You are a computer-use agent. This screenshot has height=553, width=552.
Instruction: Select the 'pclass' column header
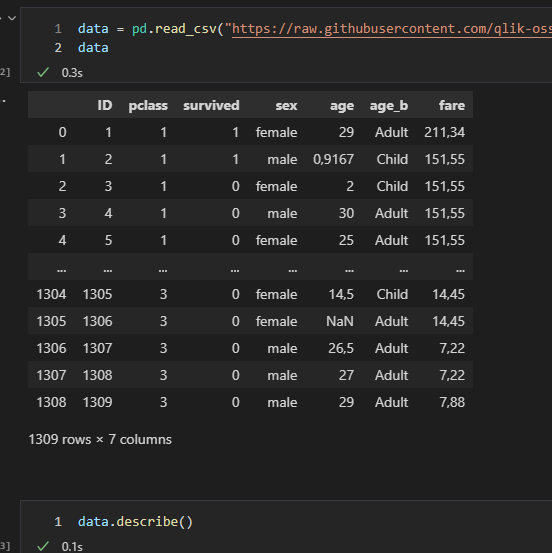(x=148, y=106)
